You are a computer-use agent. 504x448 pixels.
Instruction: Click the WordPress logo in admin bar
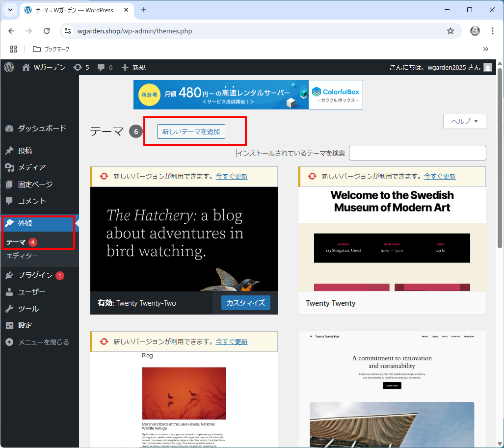pos(9,67)
